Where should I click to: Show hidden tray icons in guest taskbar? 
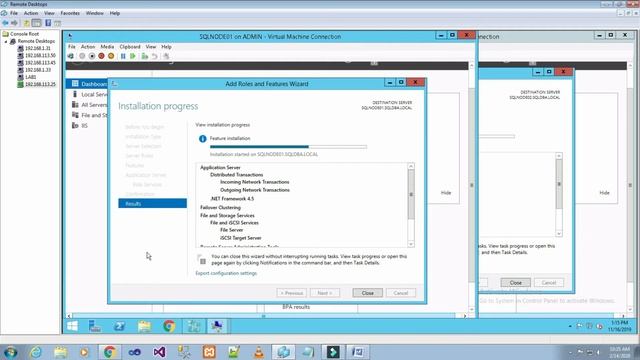(570, 326)
